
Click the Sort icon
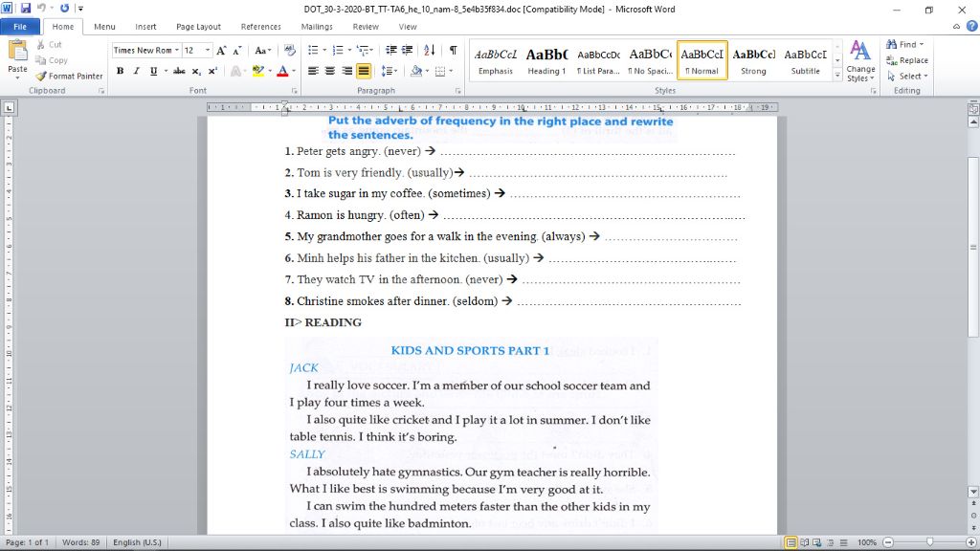[x=430, y=50]
